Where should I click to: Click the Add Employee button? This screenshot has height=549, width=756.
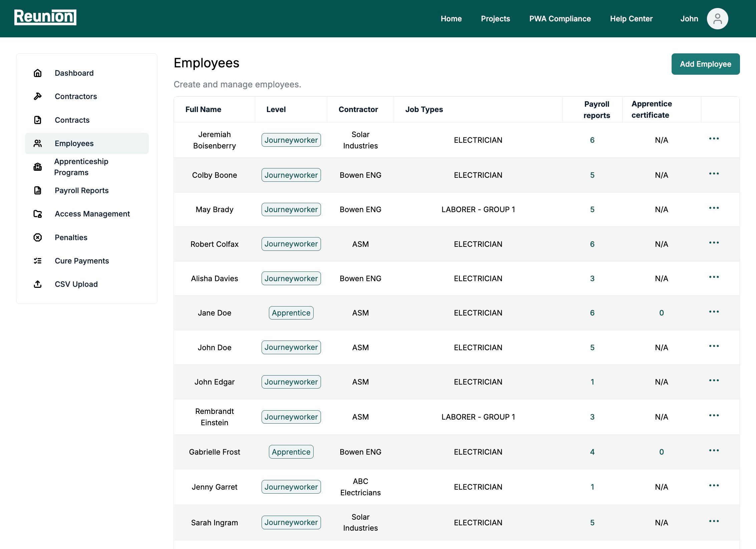tap(705, 64)
